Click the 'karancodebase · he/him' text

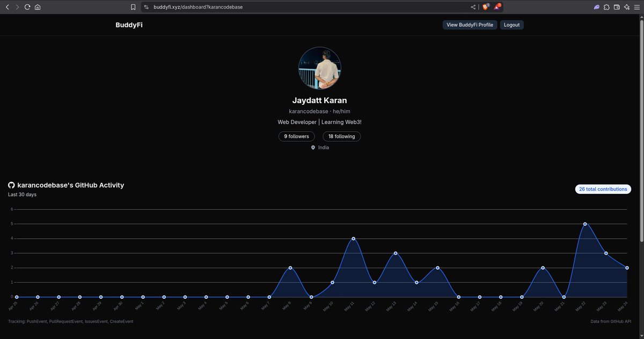(x=319, y=111)
